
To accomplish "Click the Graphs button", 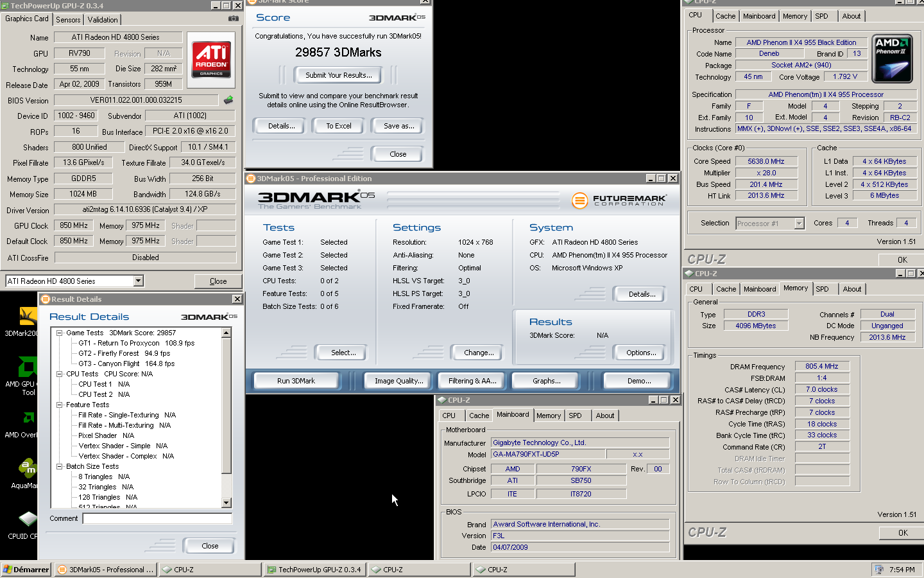I will click(546, 381).
